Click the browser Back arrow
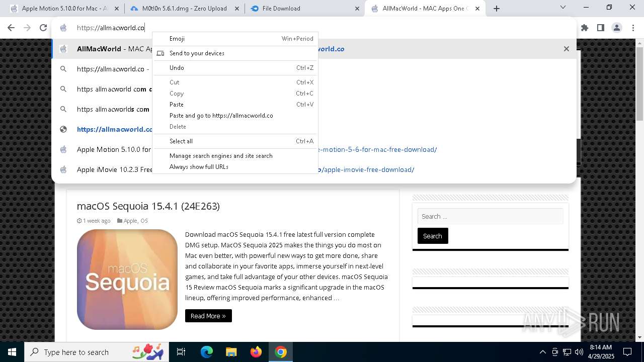Image resolution: width=644 pixels, height=362 pixels. [x=12, y=28]
